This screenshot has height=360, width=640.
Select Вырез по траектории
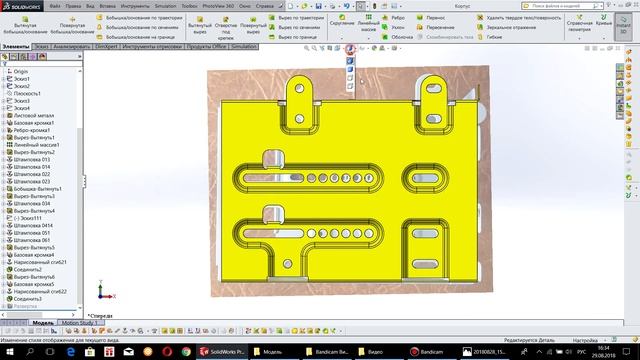[x=296, y=18]
